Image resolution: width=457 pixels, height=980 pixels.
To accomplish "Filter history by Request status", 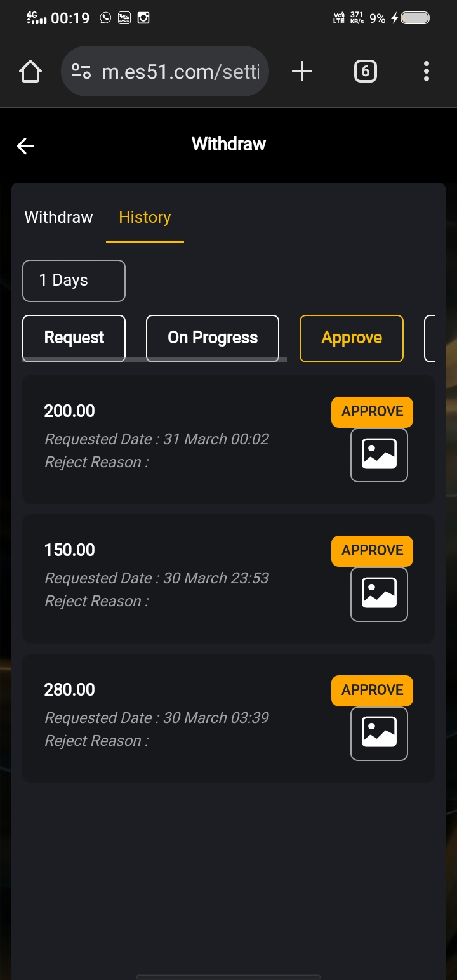I will (74, 338).
